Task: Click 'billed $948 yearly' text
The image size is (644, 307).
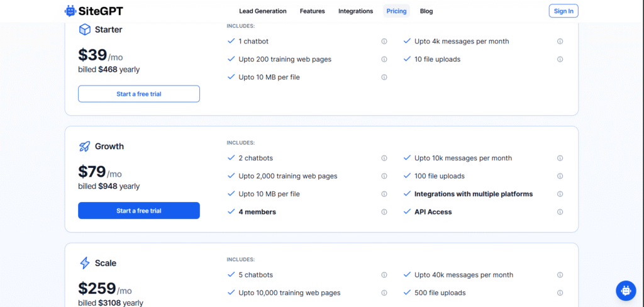Action: click(109, 186)
